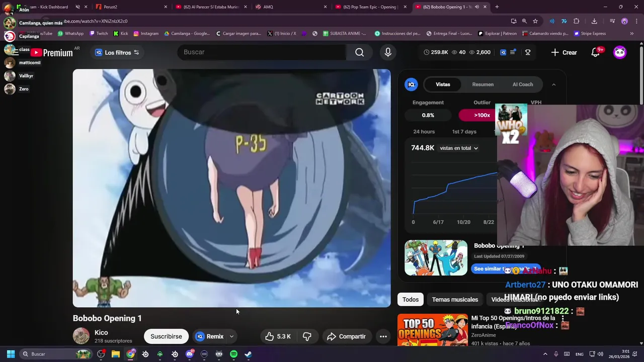Start voice search with the microphone icon
The image size is (644, 362).
click(388, 52)
